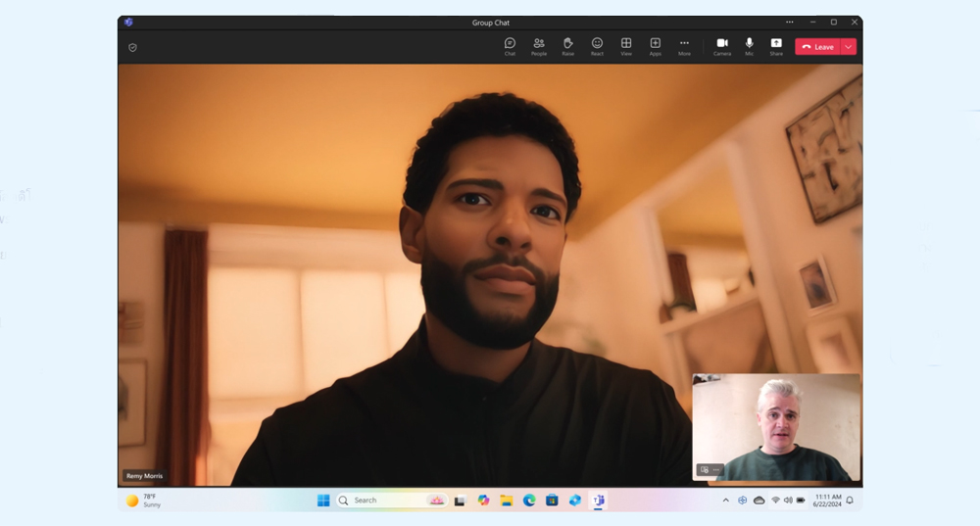Show the People participants list

tap(539, 47)
